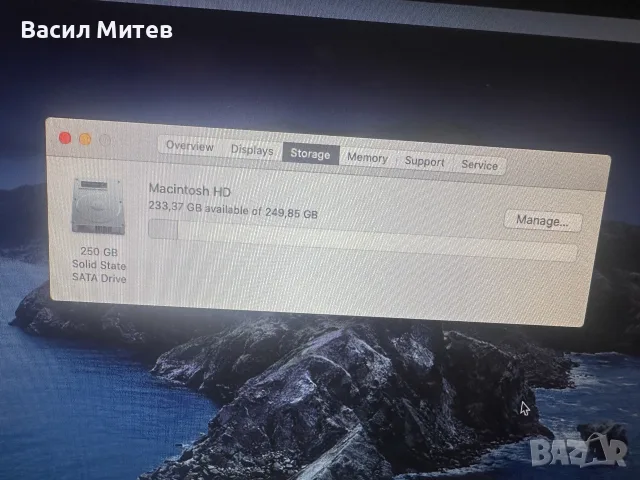
Task: Click the 'SATA Drive' text under the drive icon
Action: (99, 278)
